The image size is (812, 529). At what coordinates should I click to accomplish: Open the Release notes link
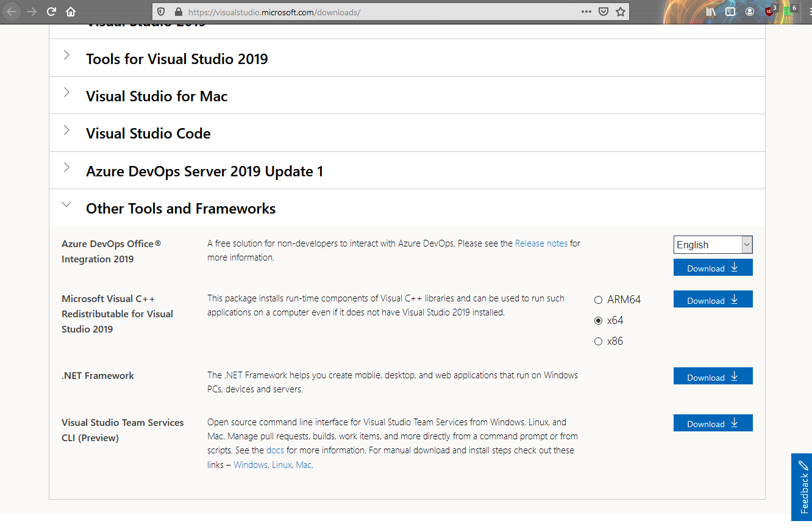pos(541,243)
